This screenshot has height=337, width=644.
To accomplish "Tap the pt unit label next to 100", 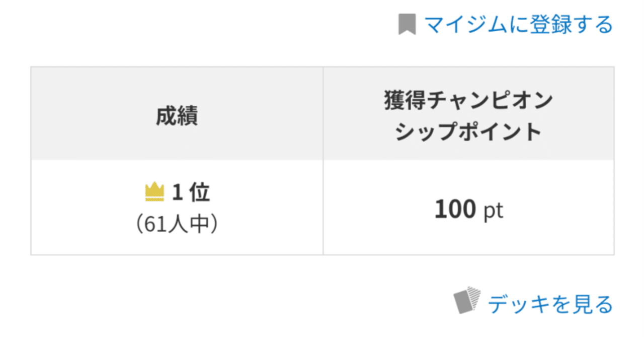I will [493, 211].
